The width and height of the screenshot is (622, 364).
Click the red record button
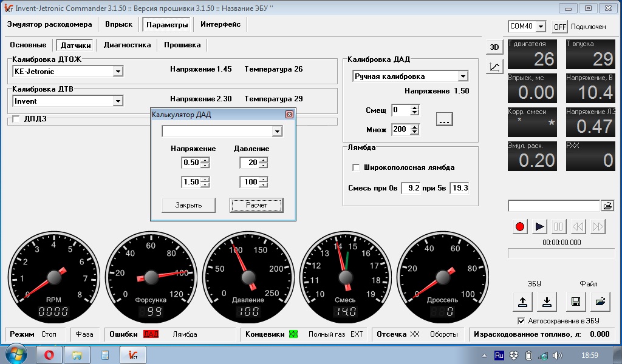[520, 226]
